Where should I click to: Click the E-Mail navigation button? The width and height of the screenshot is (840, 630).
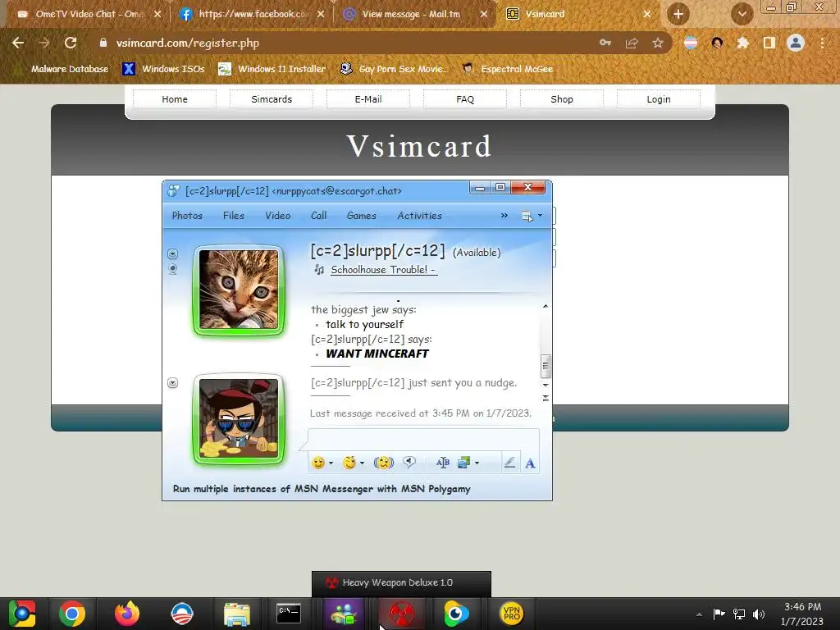368,99
